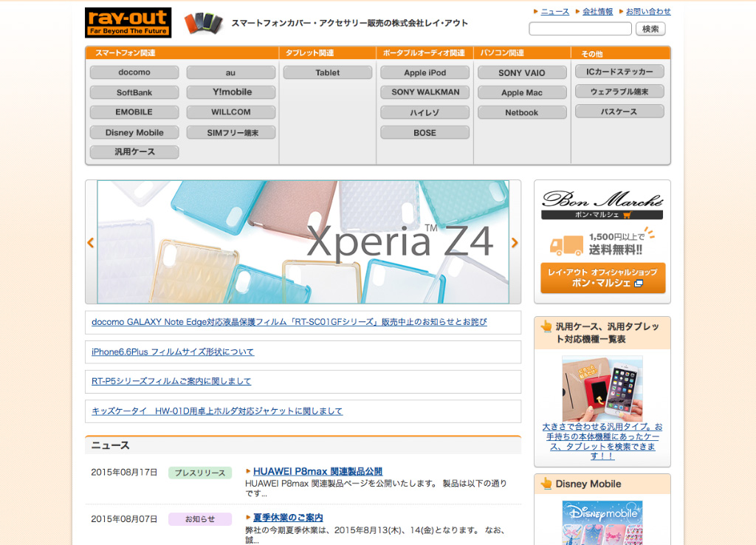
Task: Open the generic case thumbnail image
Action: click(602, 388)
